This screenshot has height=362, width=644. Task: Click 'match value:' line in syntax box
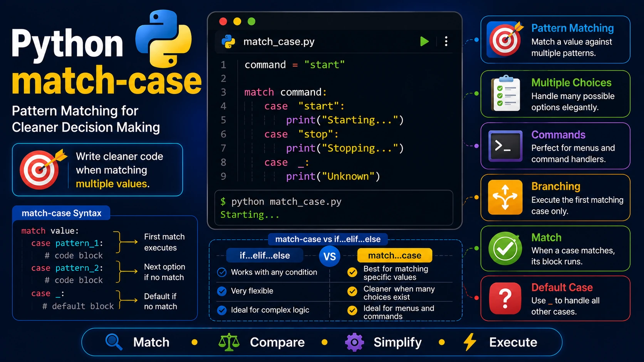click(50, 231)
